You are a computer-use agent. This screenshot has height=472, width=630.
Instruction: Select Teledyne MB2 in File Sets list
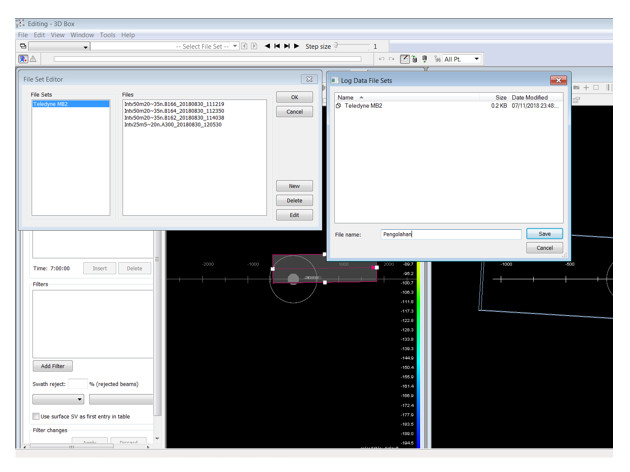point(70,104)
